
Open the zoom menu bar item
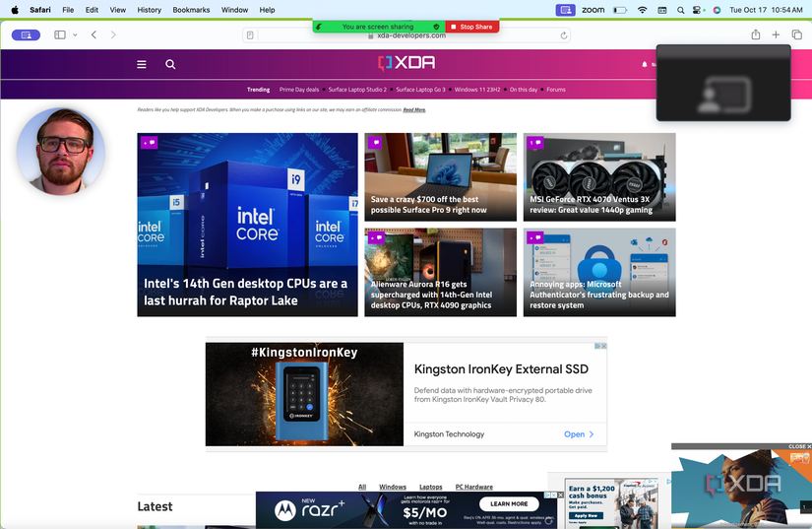pyautogui.click(x=593, y=10)
